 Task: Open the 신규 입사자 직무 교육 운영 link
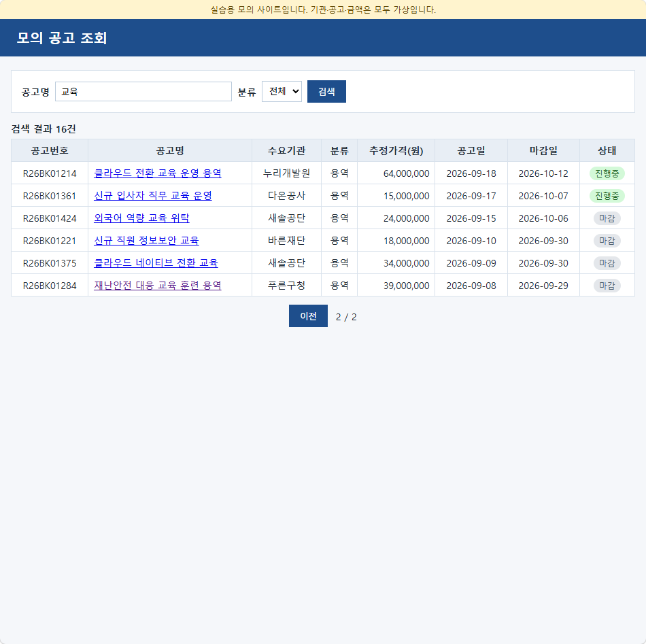click(x=153, y=196)
